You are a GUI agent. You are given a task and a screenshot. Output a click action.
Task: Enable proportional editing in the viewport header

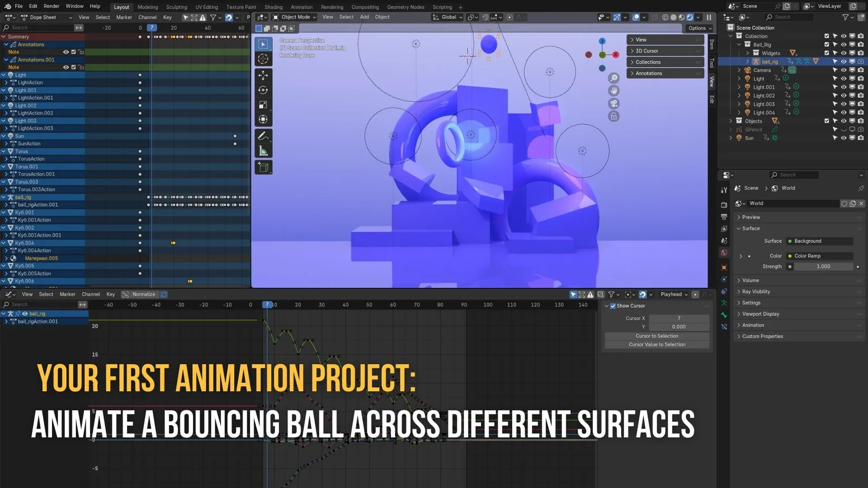click(510, 17)
